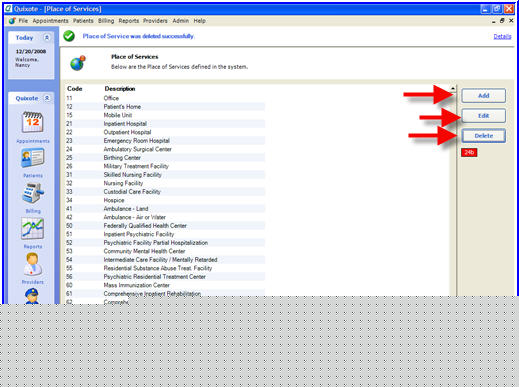Open the File menu
This screenshot has width=519, height=387.
23,21
